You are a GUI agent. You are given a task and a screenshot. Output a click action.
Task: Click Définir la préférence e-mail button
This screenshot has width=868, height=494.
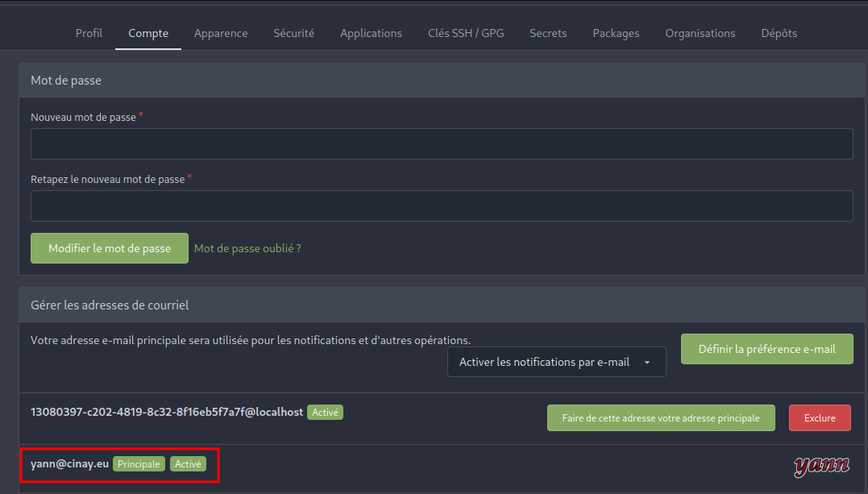click(x=766, y=349)
